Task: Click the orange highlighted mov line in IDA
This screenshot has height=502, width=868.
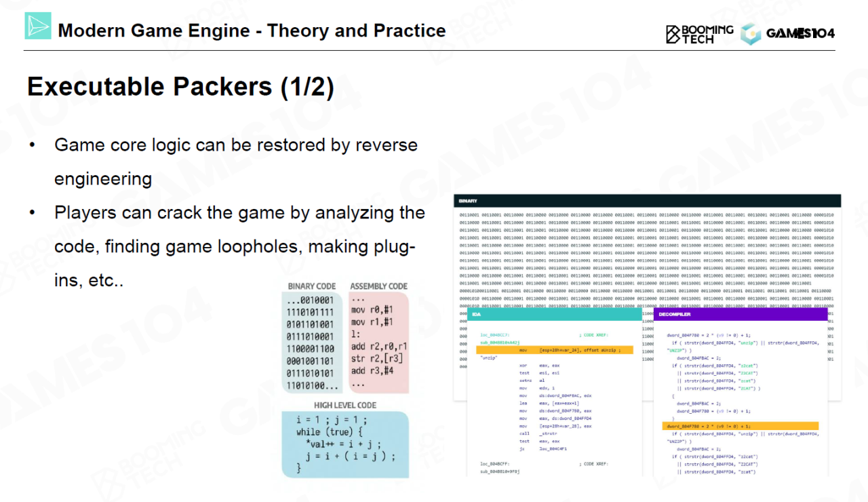Action: (x=554, y=350)
